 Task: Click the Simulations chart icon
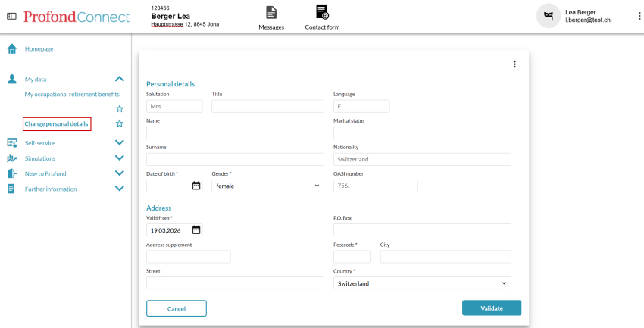12,158
